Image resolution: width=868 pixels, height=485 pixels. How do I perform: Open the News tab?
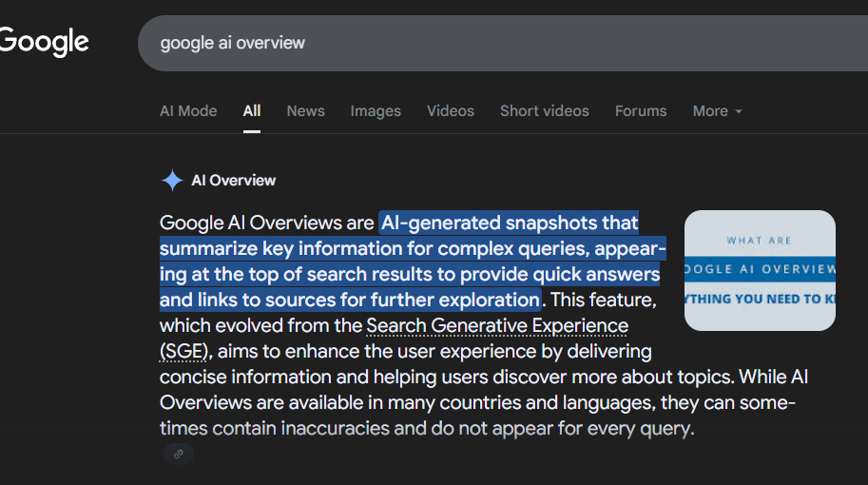tap(305, 111)
